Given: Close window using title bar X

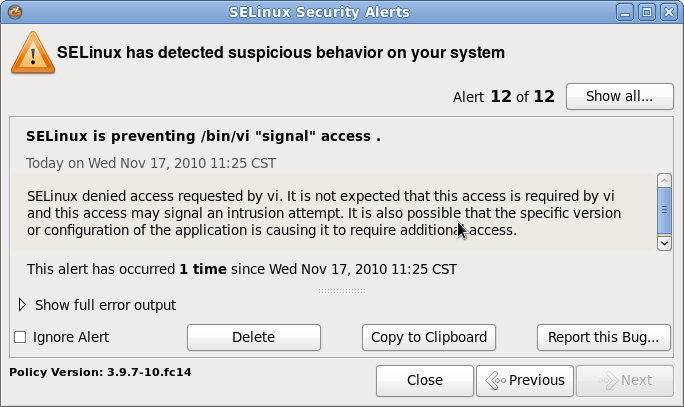Looking at the screenshot, I should click(x=667, y=12).
